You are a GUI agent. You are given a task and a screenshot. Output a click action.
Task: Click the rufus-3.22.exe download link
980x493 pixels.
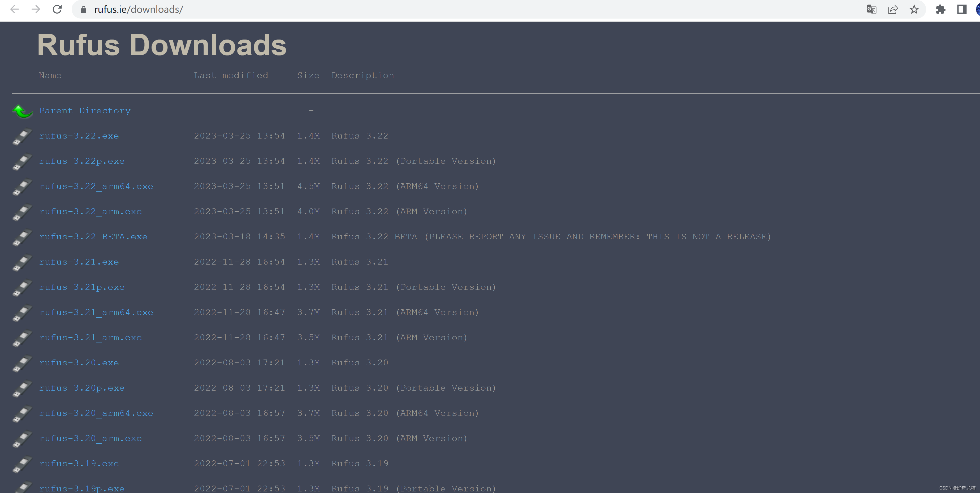tap(79, 135)
